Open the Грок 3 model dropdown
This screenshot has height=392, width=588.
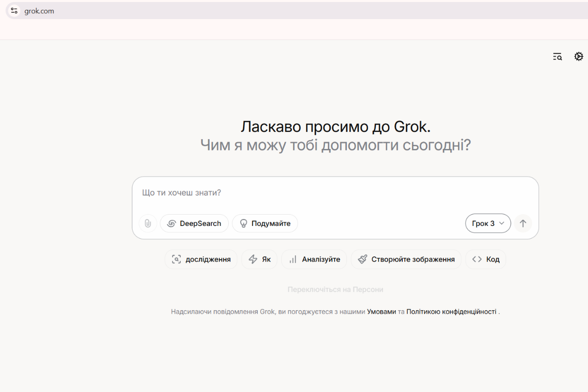point(488,223)
